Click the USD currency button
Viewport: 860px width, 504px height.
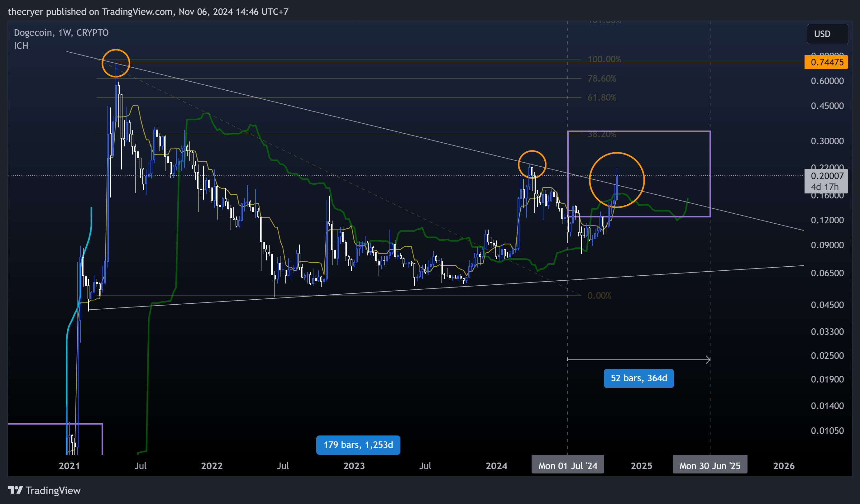[x=827, y=34]
